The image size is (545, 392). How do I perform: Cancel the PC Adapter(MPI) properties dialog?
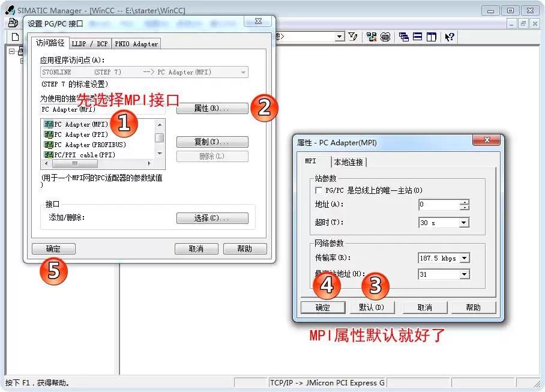[x=425, y=307]
